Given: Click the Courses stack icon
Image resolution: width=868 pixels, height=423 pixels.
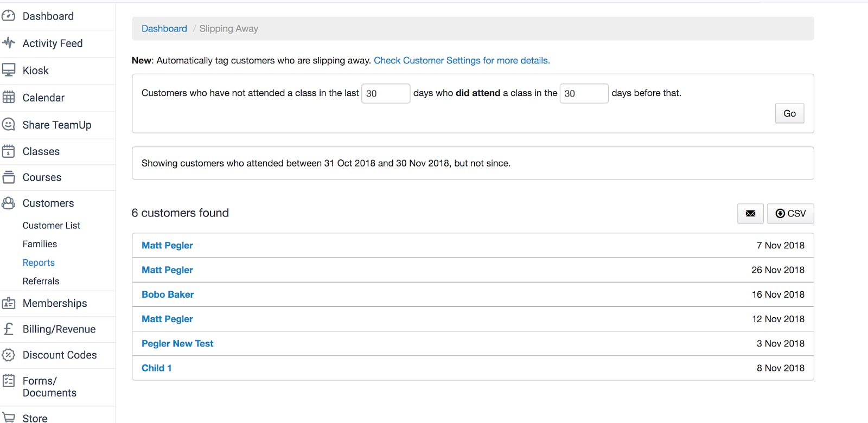Looking at the screenshot, I should click(x=9, y=177).
